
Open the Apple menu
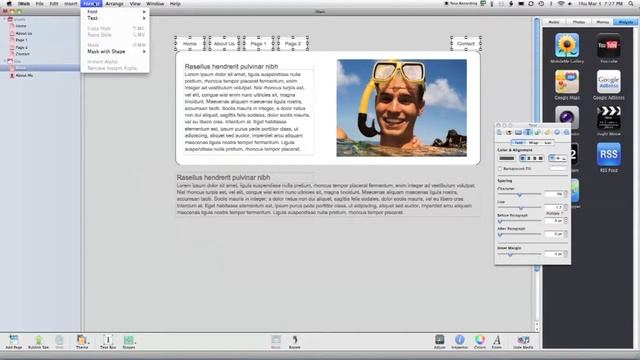[9, 4]
